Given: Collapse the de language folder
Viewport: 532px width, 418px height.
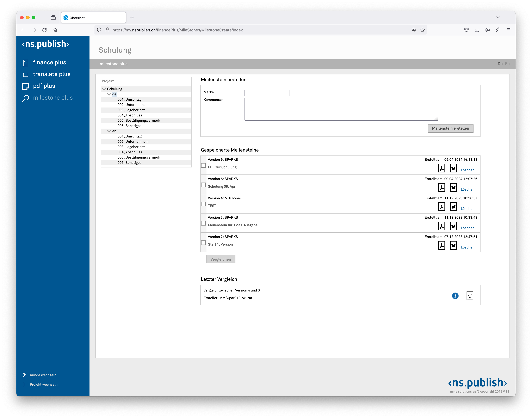Looking at the screenshot, I should click(109, 94).
